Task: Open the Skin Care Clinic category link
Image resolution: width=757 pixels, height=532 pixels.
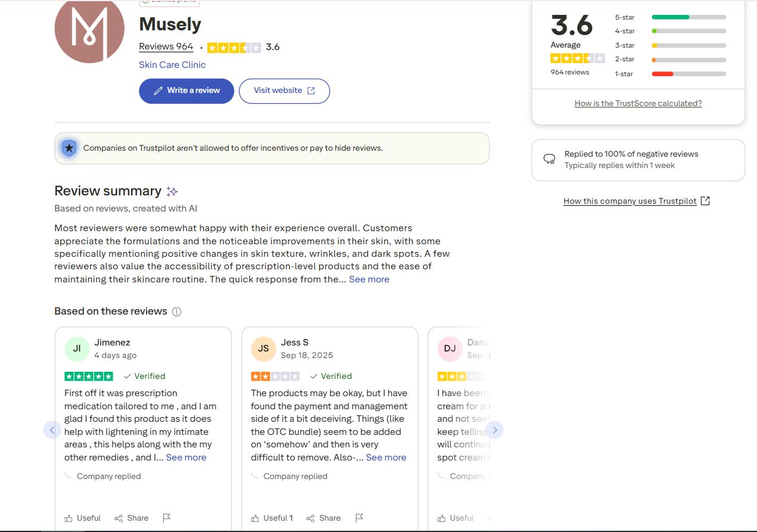Action: click(172, 65)
